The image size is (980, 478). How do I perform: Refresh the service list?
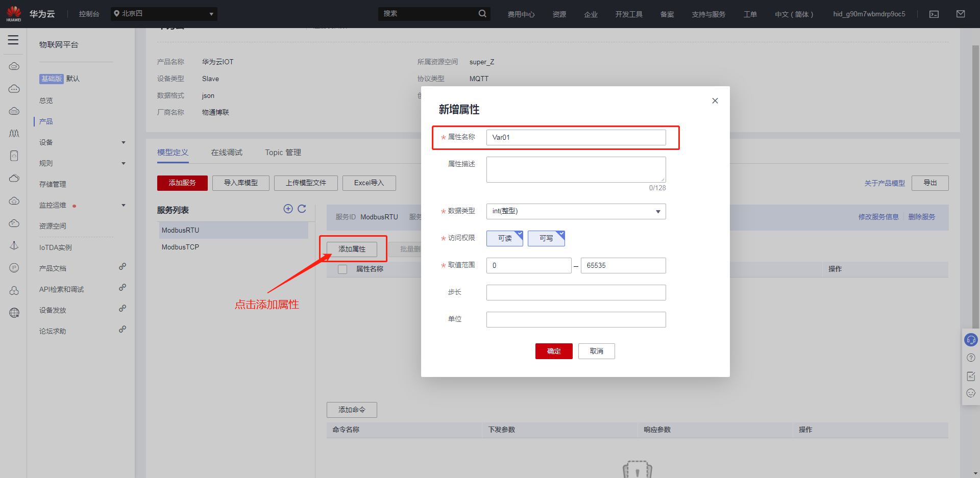302,209
